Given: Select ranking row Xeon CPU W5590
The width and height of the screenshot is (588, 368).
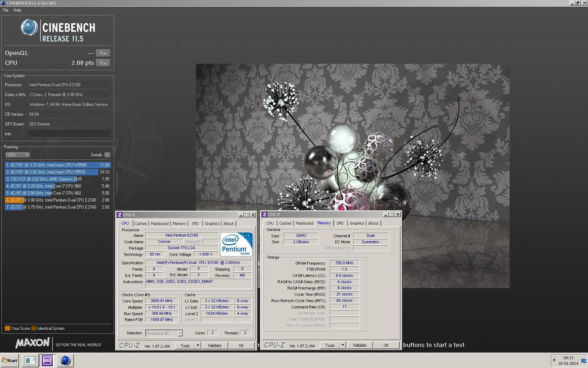Looking at the screenshot, I should coord(58,165).
